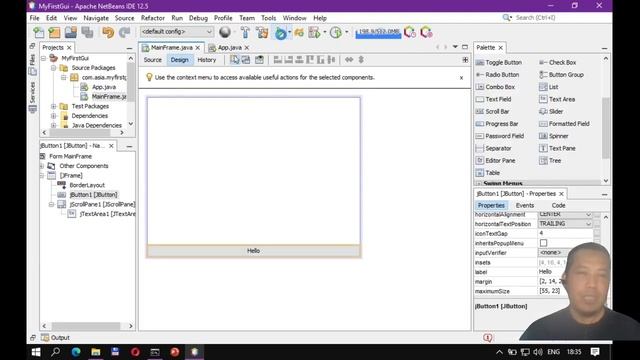Click the change horizontal resizability arrows icon
This screenshot has width=640, height=360.
(x=349, y=60)
